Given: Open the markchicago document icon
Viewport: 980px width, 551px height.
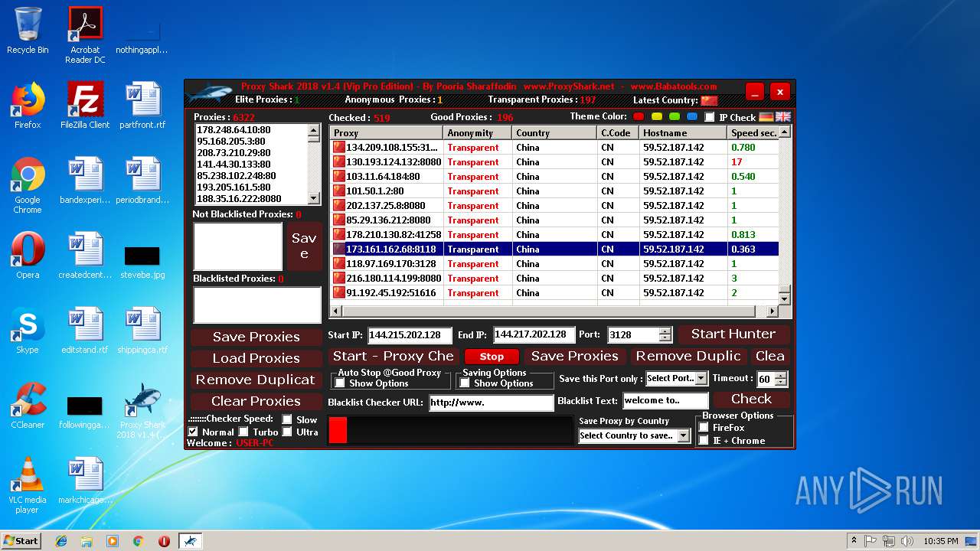Looking at the screenshot, I should coord(85,481).
